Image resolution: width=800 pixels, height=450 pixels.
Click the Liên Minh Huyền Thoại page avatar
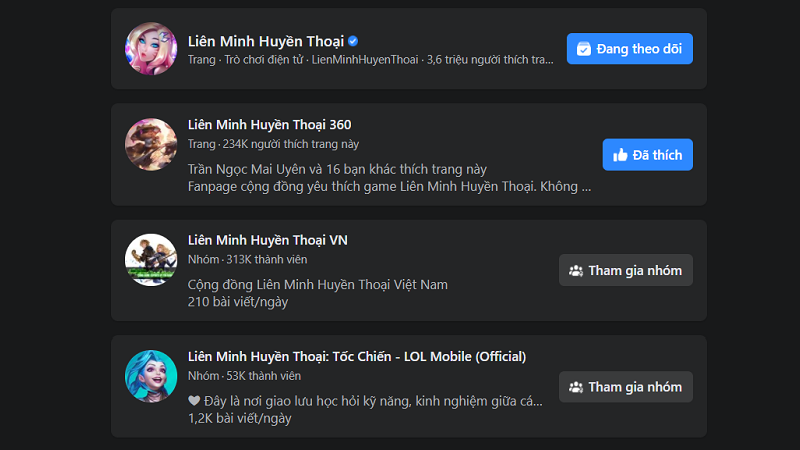coord(151,49)
